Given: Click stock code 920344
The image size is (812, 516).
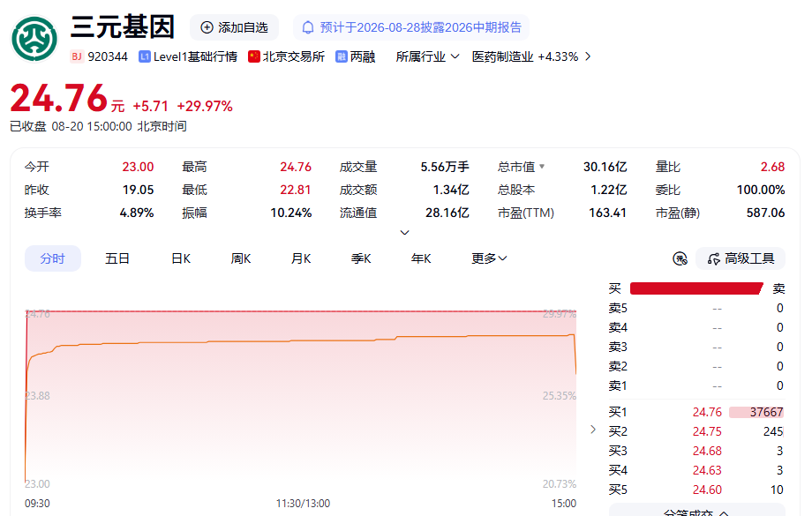Looking at the screenshot, I should coord(107,56).
